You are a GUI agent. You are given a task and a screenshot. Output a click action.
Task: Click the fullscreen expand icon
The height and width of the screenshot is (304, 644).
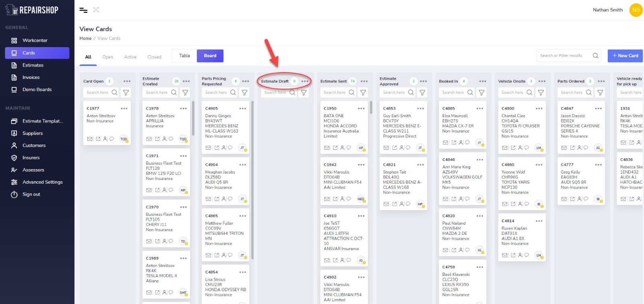(x=96, y=10)
